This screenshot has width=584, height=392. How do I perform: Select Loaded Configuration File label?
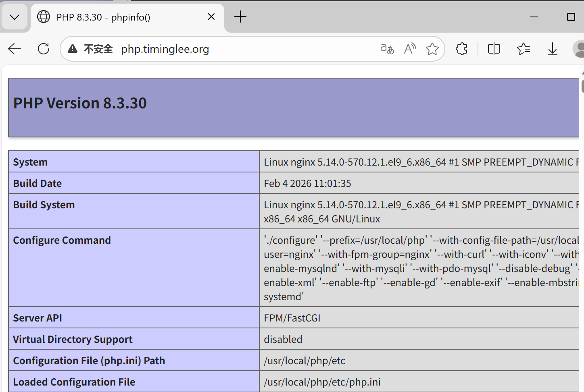click(74, 382)
